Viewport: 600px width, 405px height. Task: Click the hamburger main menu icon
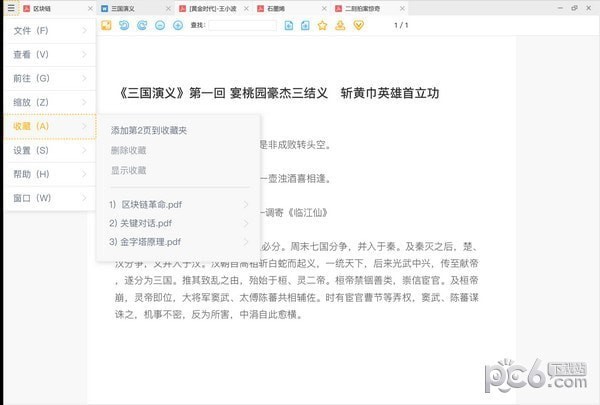tap(11, 8)
